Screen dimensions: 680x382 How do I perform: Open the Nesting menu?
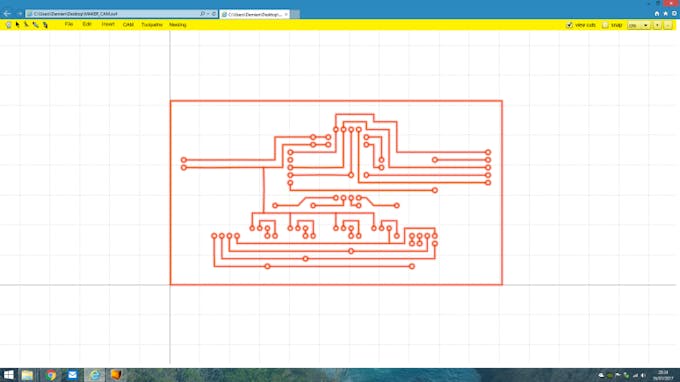[x=178, y=25]
